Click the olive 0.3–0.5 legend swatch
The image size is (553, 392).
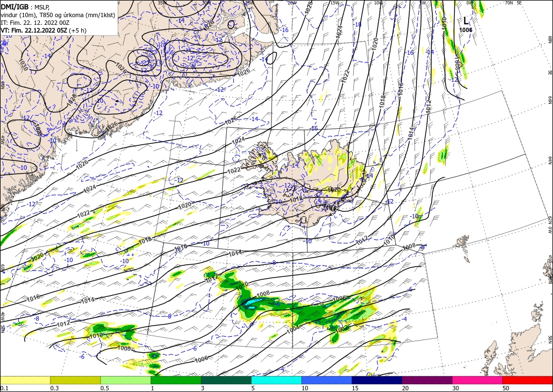point(75,380)
